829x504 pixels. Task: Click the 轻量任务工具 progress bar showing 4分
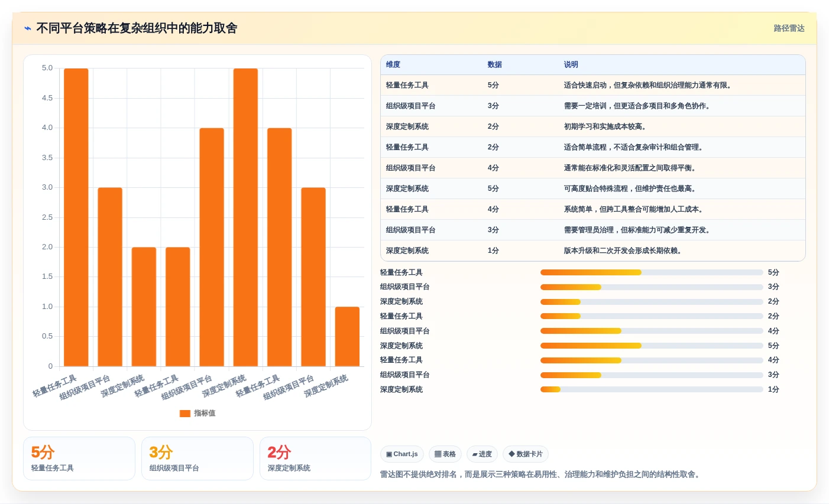[652, 360]
